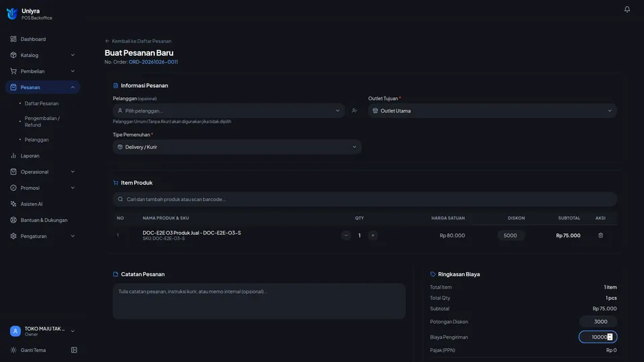This screenshot has height=362, width=644.
Task: Click the Dashboard grid icon
Action: [x=13, y=39]
